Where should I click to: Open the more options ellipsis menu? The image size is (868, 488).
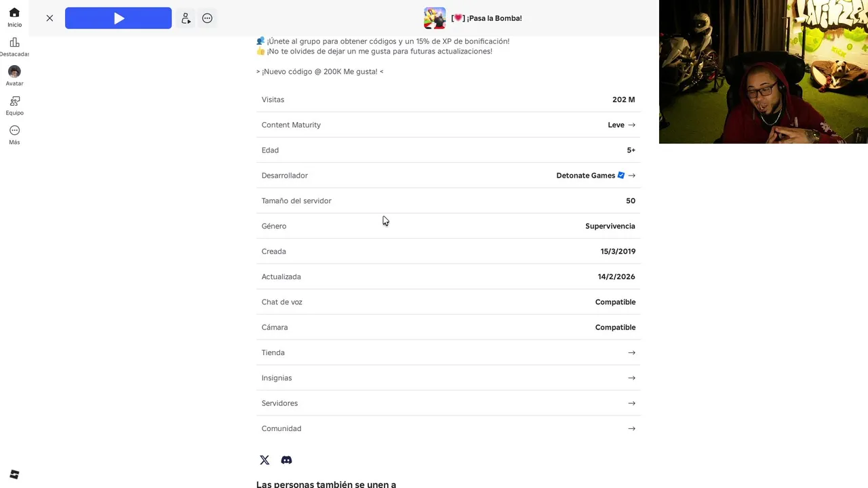pyautogui.click(x=208, y=18)
